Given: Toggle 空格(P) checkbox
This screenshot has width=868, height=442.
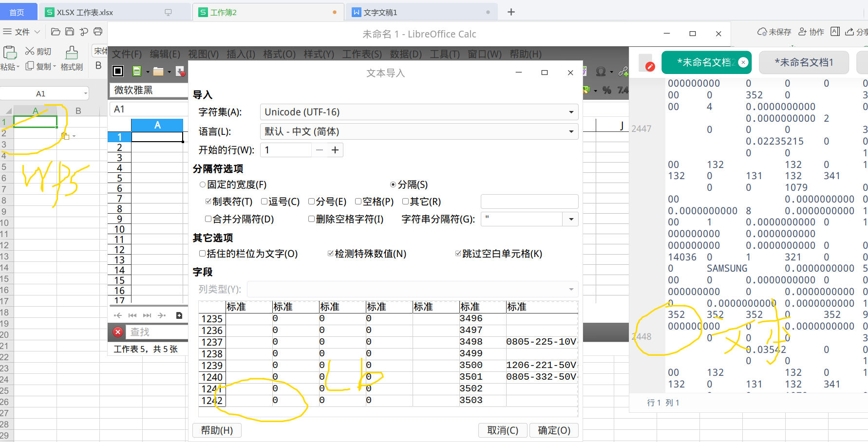Looking at the screenshot, I should click(x=358, y=202).
